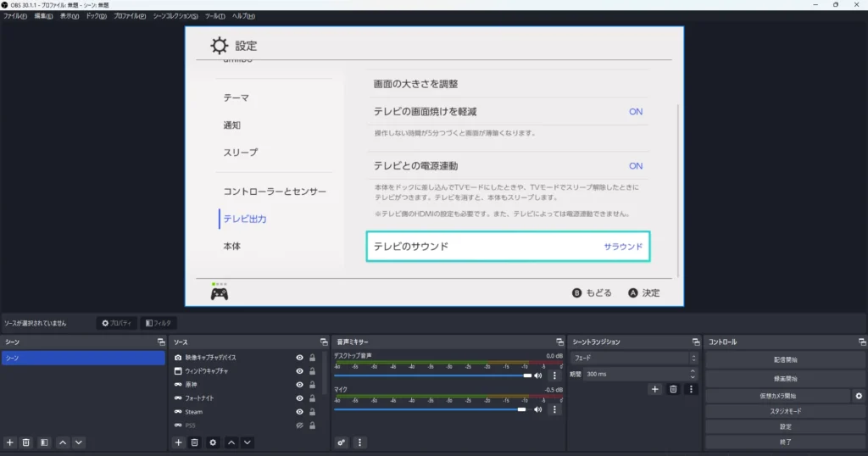
Task: Click the 300 ms duration spinner arrows
Action: pyautogui.click(x=693, y=374)
